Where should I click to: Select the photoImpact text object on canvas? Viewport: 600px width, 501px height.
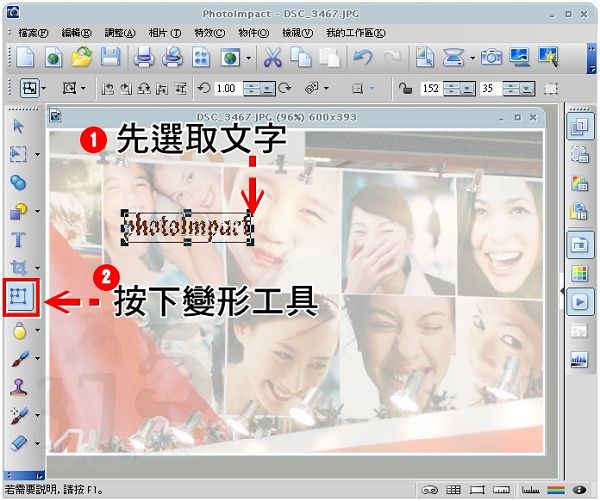(x=187, y=228)
